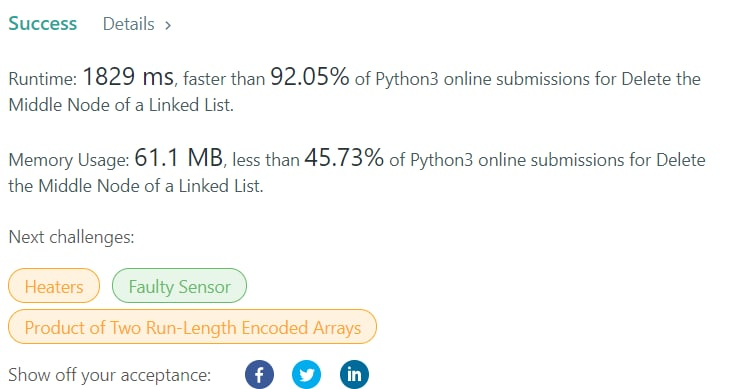Viewport: 729px width, 389px height.
Task: Click the Next challenges label
Action: (72, 237)
